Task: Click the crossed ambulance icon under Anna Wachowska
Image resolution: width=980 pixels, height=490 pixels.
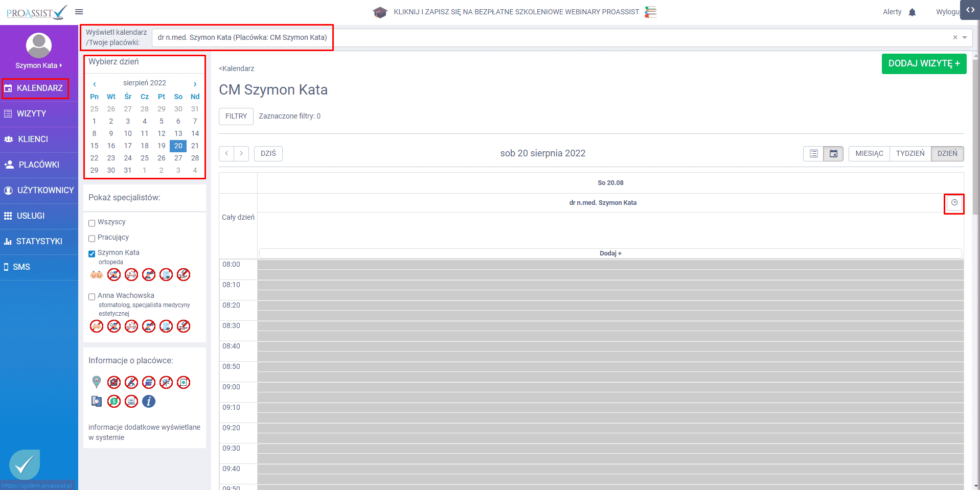Action: [x=131, y=326]
